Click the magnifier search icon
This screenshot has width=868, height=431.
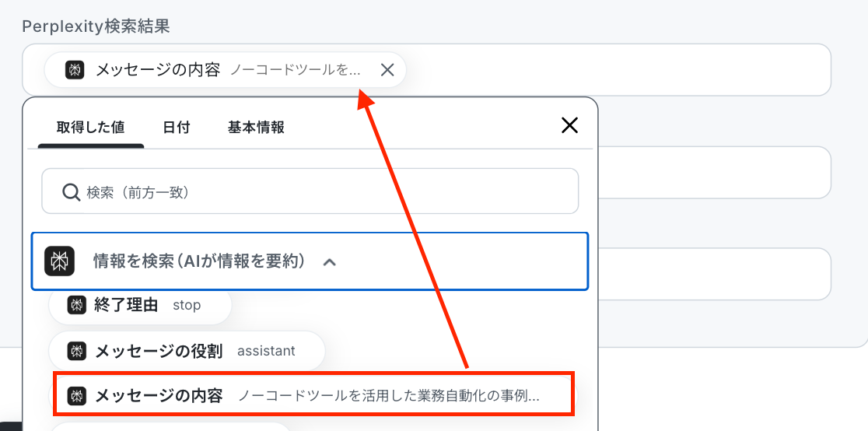pyautogui.click(x=71, y=192)
